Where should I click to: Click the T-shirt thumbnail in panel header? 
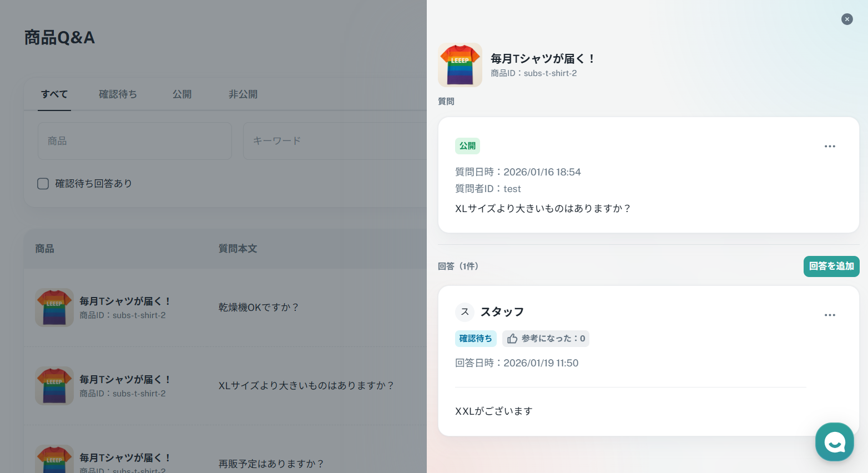(x=460, y=65)
